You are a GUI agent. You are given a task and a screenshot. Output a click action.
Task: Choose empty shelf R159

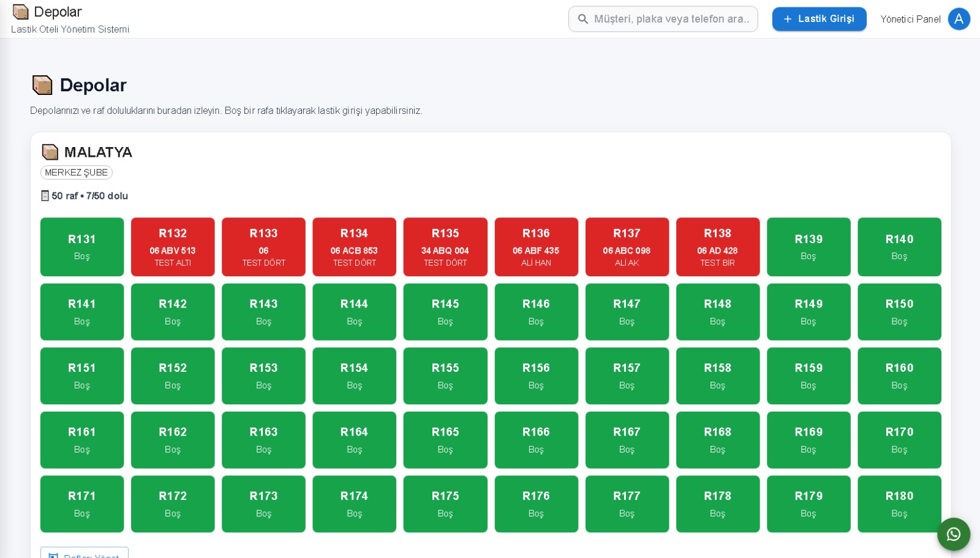[x=809, y=376]
